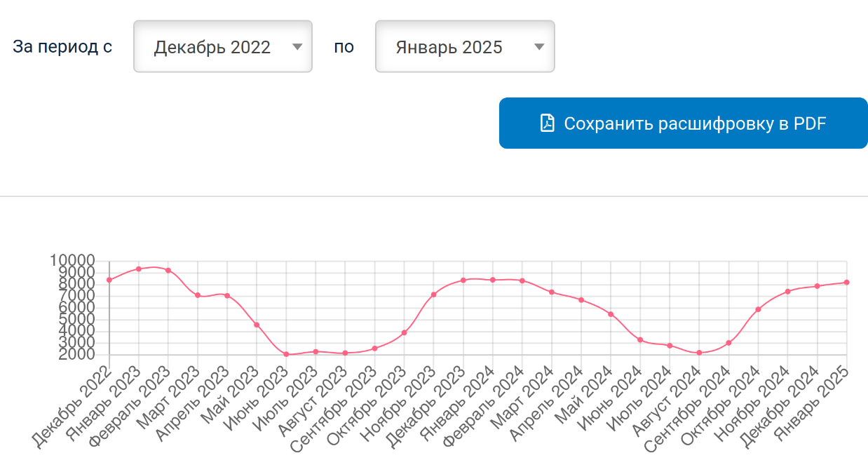Select the Июнь 2023 lowest data point
This screenshot has width=868, height=460.
pos(286,354)
